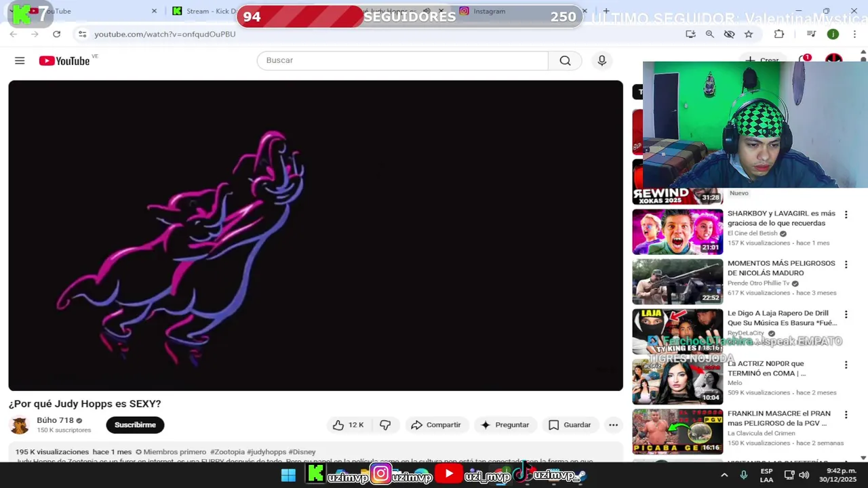Open the ACTRIZ 10:04 thumbnail

point(677,382)
